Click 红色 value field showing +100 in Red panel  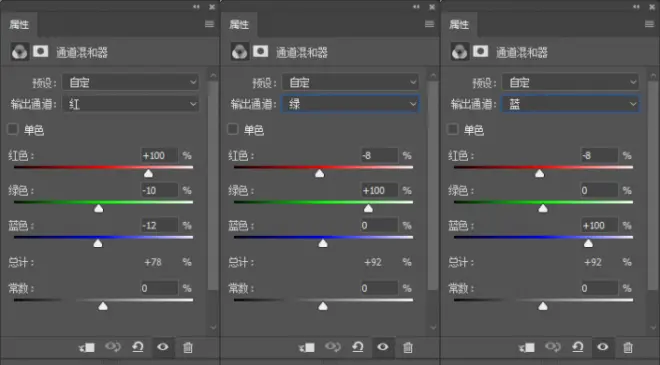click(x=159, y=155)
